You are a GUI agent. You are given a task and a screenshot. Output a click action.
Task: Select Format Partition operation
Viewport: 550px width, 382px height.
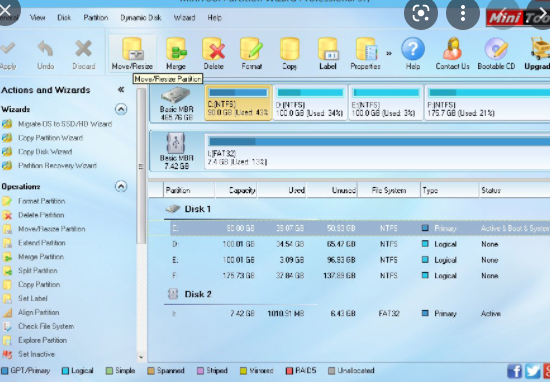[x=34, y=201]
